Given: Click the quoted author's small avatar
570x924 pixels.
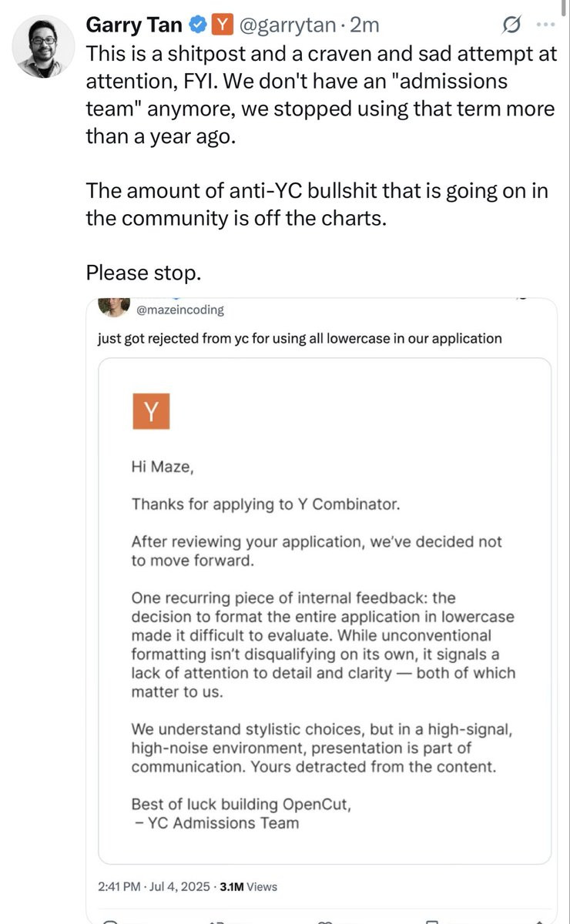Looking at the screenshot, I should 113,306.
